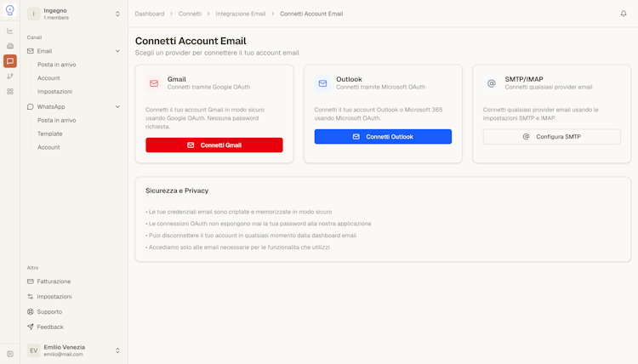The height and width of the screenshot is (364, 638).
Task: Collapse the WhatsApp channel section
Action: [x=117, y=107]
